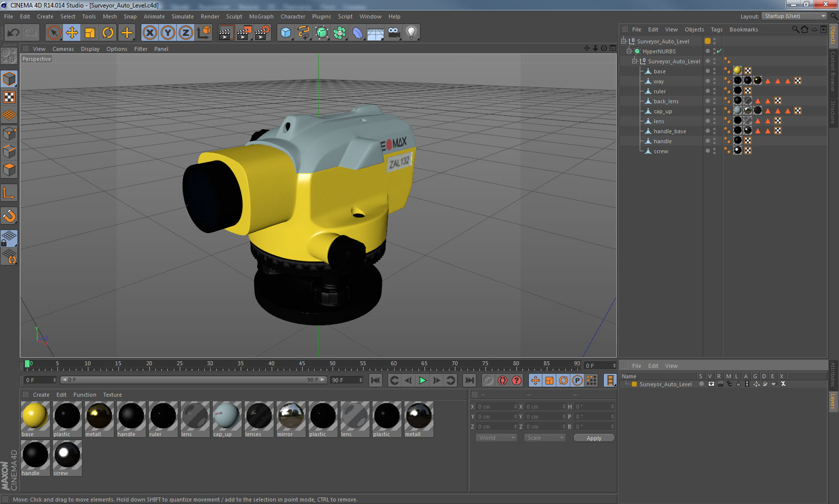Screen dimensions: 839x504
Task: Record active objects keyframe button
Action: 488,380
